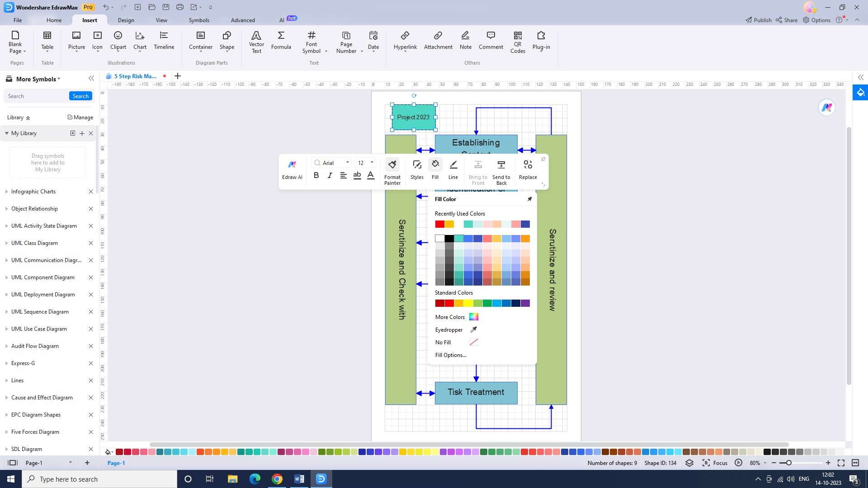Insert a Vector Text element
Image resolution: width=868 pixels, height=488 pixels.
256,42
